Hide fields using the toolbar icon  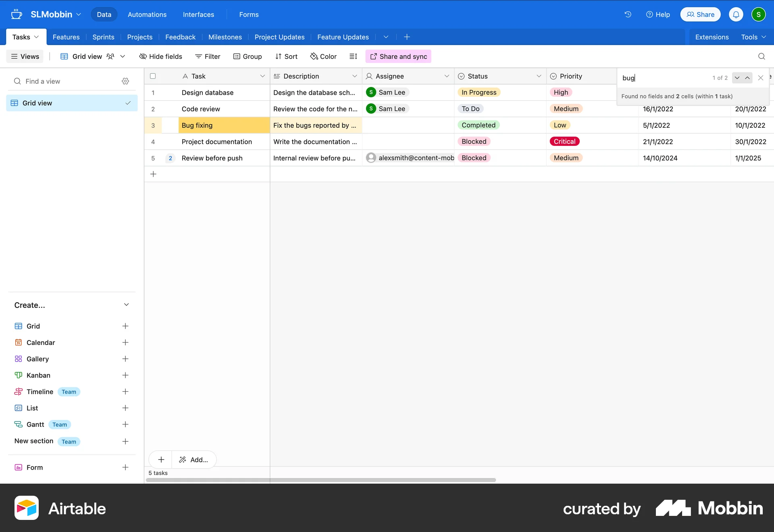[x=160, y=56]
